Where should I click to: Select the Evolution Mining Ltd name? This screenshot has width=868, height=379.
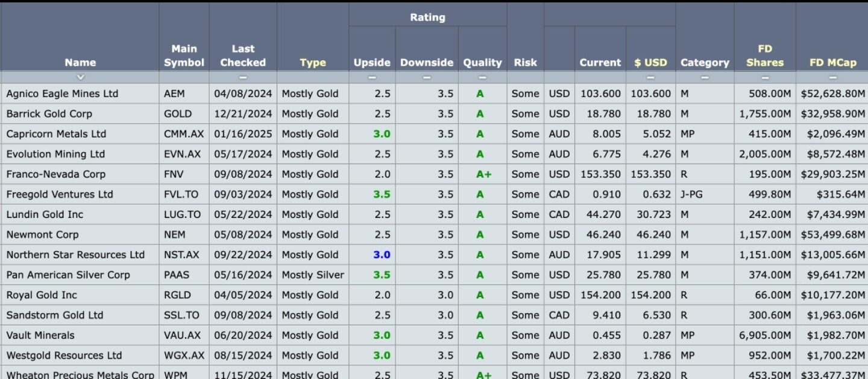[x=55, y=154]
